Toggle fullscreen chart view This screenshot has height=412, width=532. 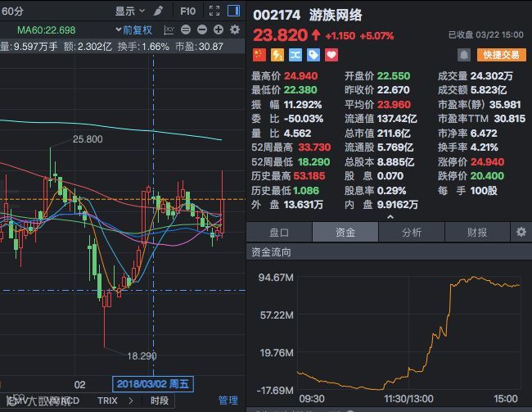tap(214, 11)
